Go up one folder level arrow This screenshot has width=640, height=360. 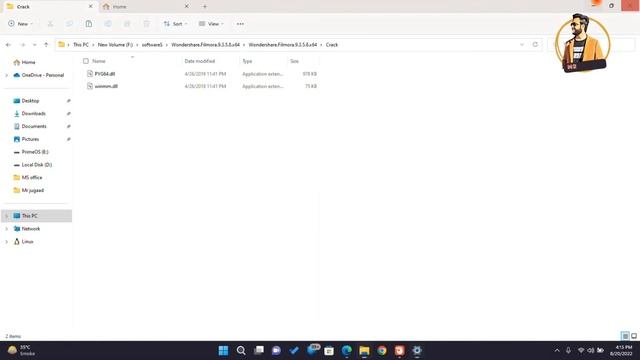pos(46,45)
